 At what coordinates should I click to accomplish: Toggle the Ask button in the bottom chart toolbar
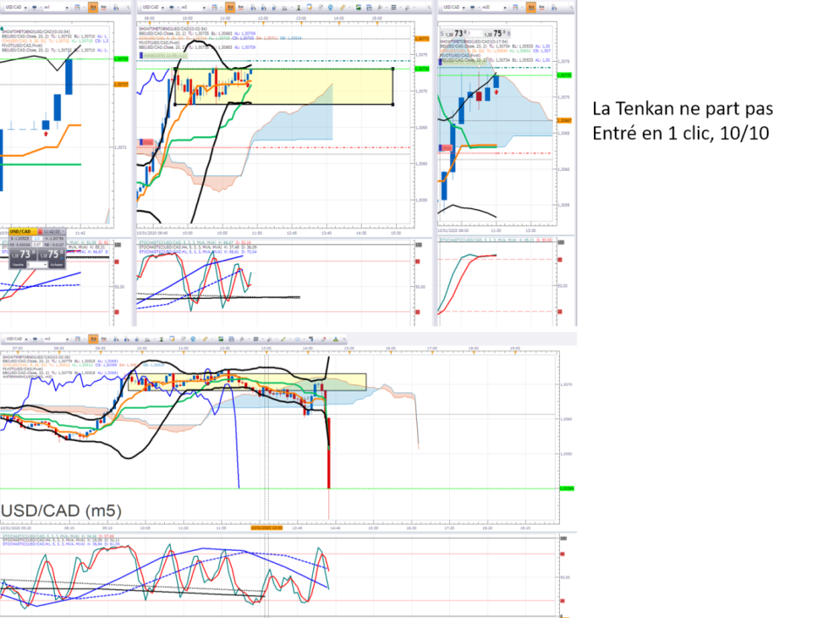click(104, 339)
